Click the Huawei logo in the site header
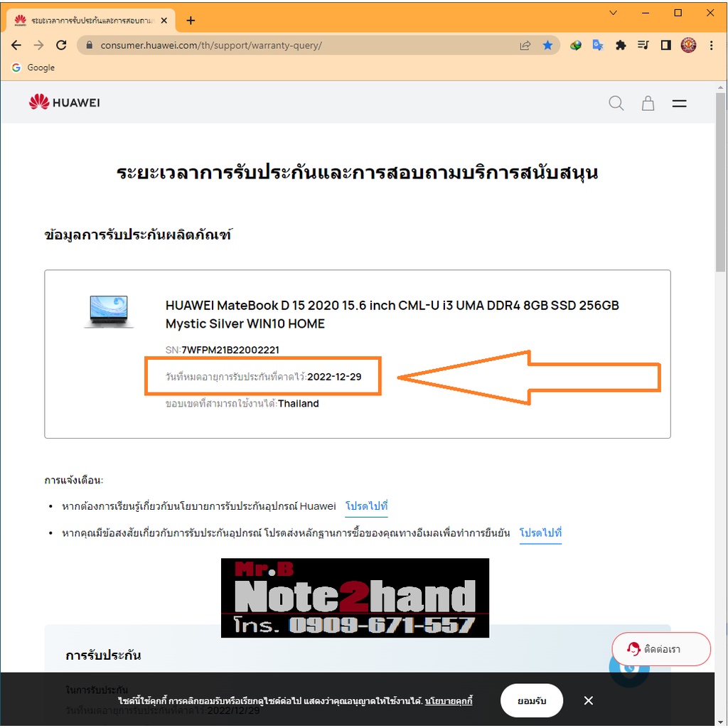This screenshot has height=728, width=728. click(65, 102)
